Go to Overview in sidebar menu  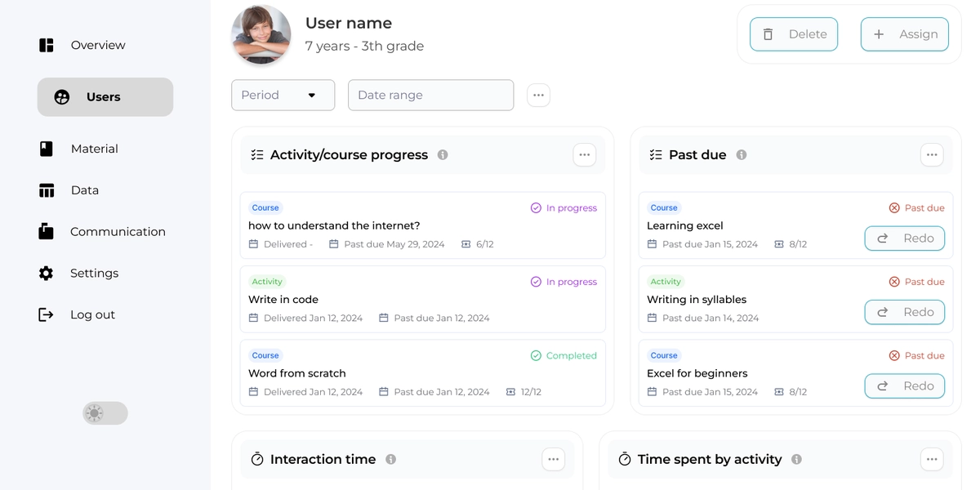point(98,45)
